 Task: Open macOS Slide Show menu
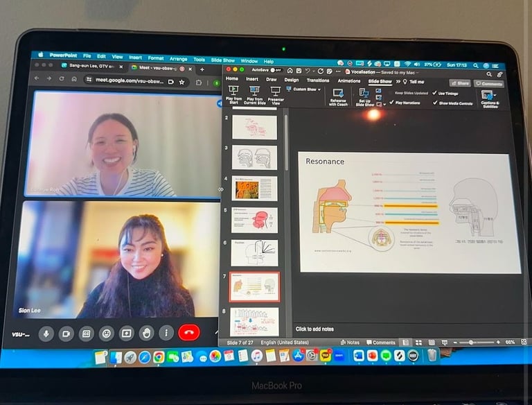click(222, 60)
